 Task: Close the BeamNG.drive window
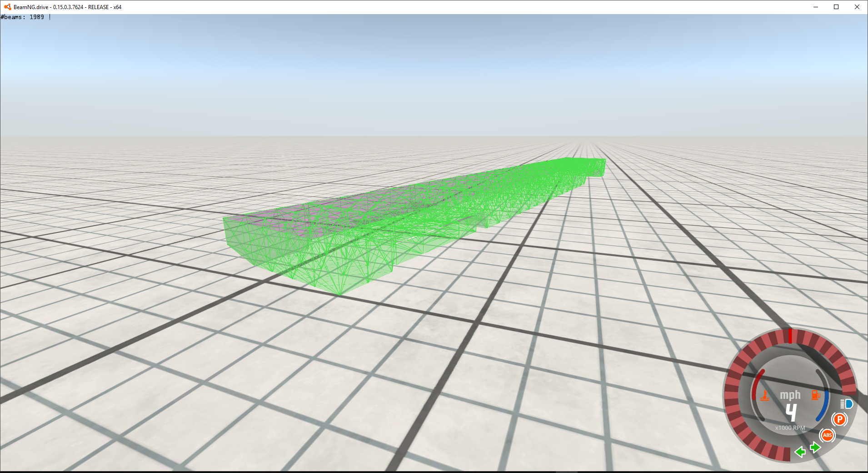[x=857, y=7]
